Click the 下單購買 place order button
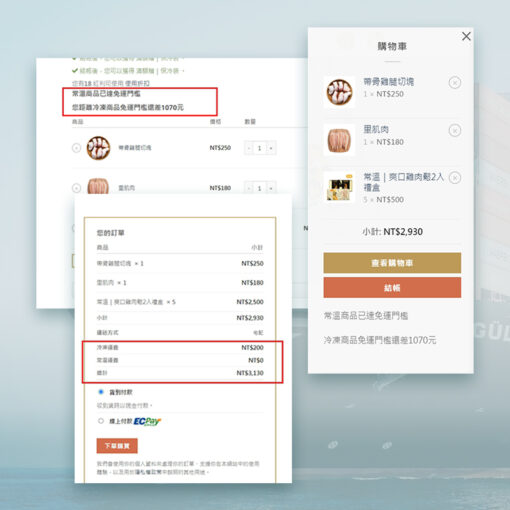Image resolution: width=510 pixels, height=510 pixels. pyautogui.click(x=117, y=446)
